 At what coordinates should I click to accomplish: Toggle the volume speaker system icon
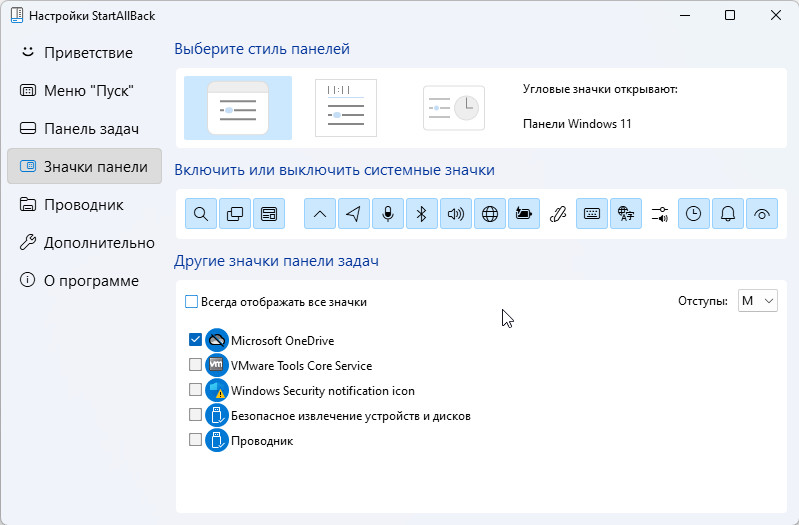[x=456, y=213]
